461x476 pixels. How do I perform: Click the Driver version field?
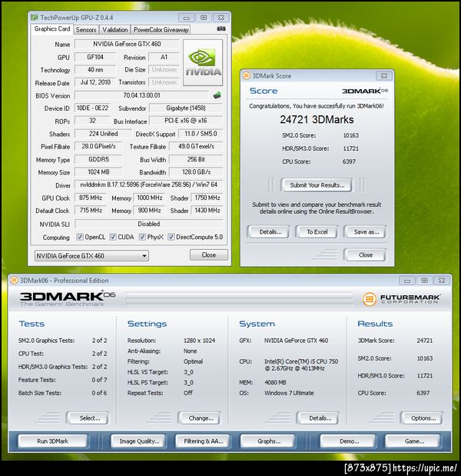[x=148, y=185]
